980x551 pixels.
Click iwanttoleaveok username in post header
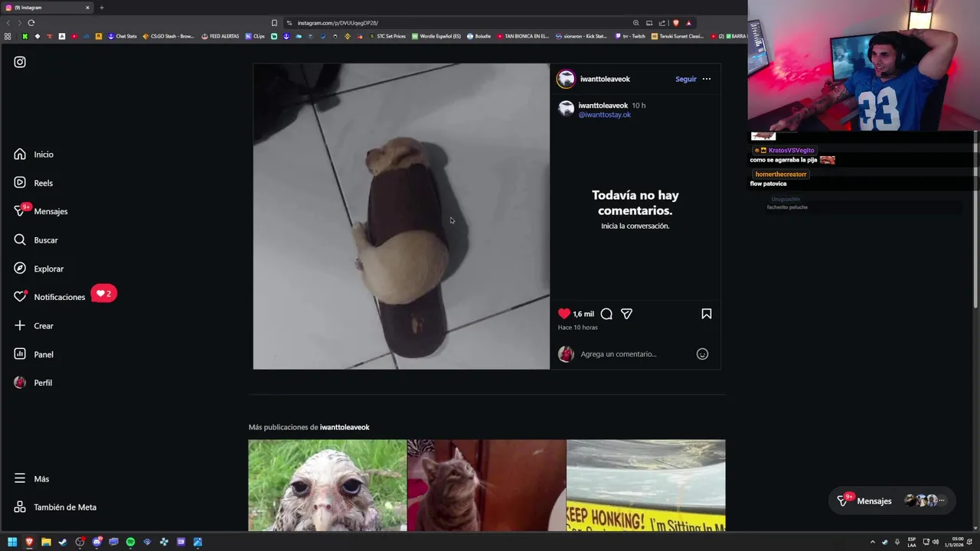coord(605,79)
